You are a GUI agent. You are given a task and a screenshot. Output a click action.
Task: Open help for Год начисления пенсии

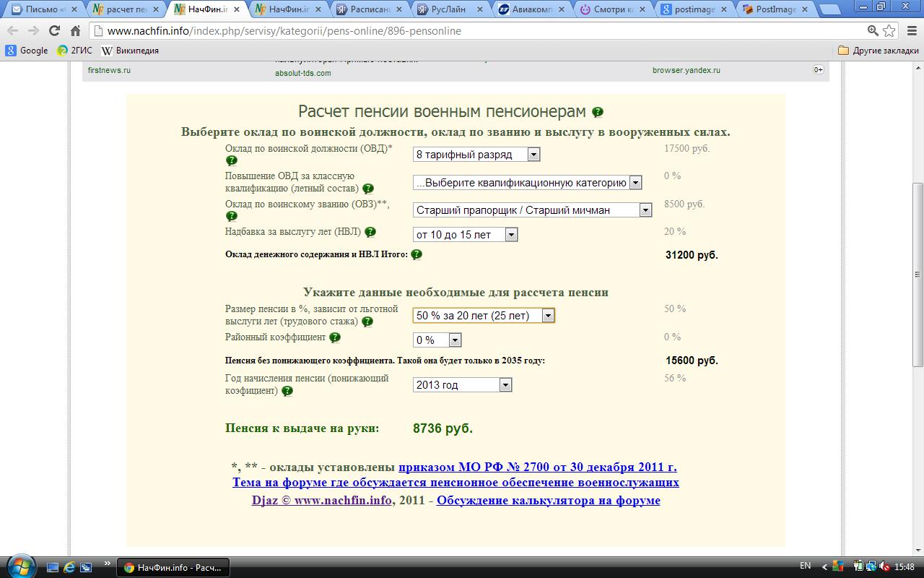[x=287, y=391]
